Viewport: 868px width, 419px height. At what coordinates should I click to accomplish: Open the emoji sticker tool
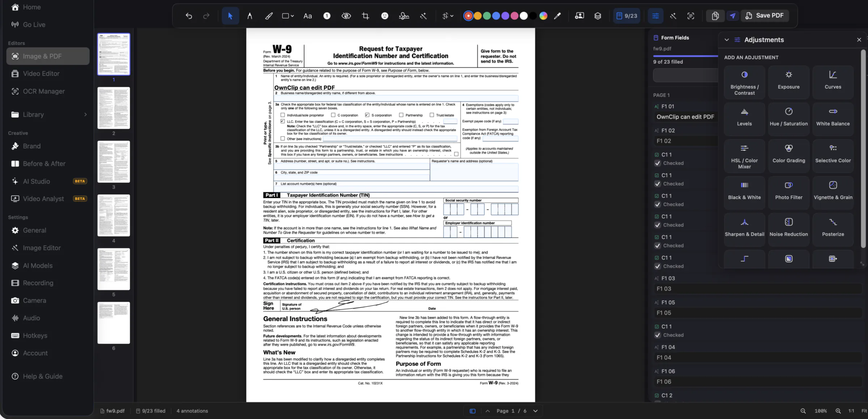click(x=385, y=16)
